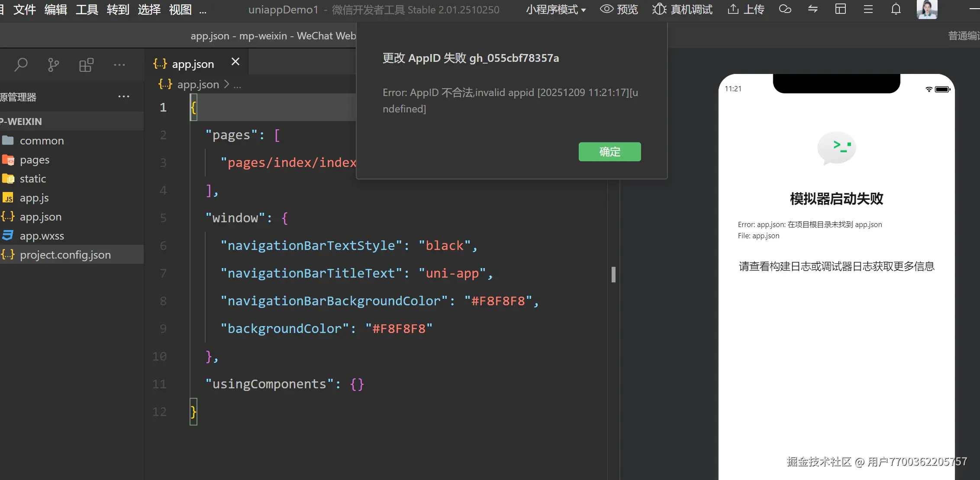Screen dimensions: 980x480
Task: Click the green 确定 button
Action: pos(609,152)
